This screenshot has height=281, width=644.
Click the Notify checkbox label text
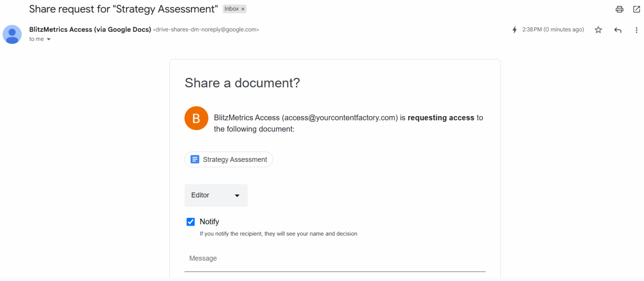[209, 222]
